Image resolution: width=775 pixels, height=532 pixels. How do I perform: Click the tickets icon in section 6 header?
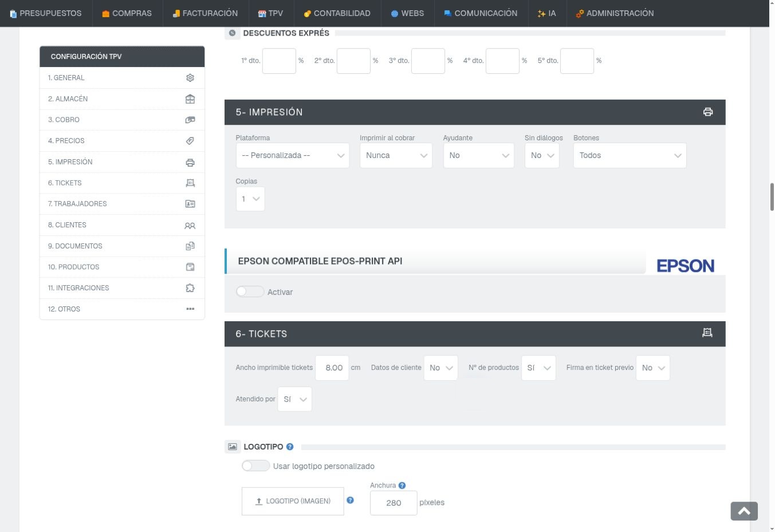tap(707, 333)
